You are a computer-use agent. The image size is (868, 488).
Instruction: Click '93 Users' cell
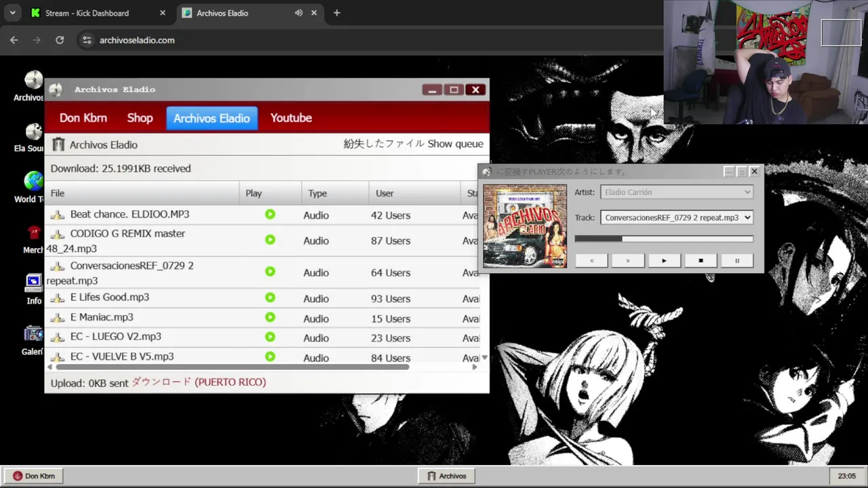(391, 298)
